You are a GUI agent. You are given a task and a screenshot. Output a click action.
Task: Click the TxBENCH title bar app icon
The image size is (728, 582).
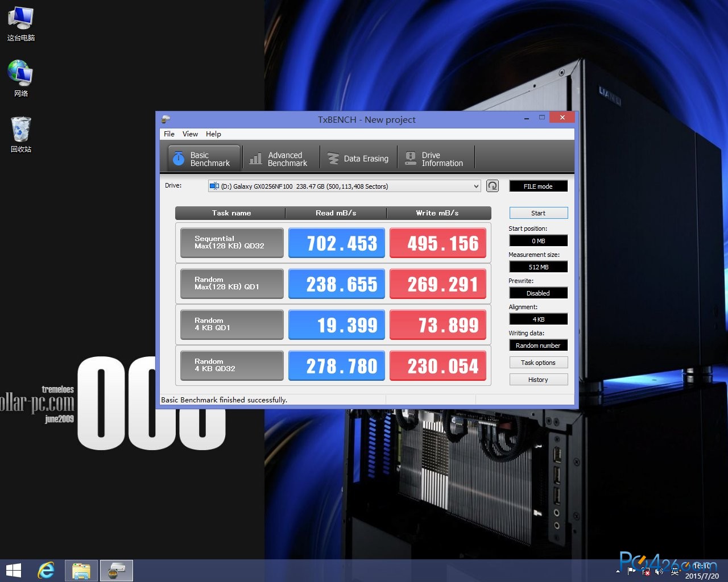pos(166,119)
